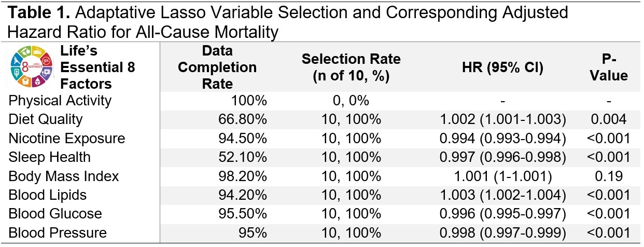Click the Blood Lipids row label
Screen dimensions: 644x247
[x=47, y=195]
